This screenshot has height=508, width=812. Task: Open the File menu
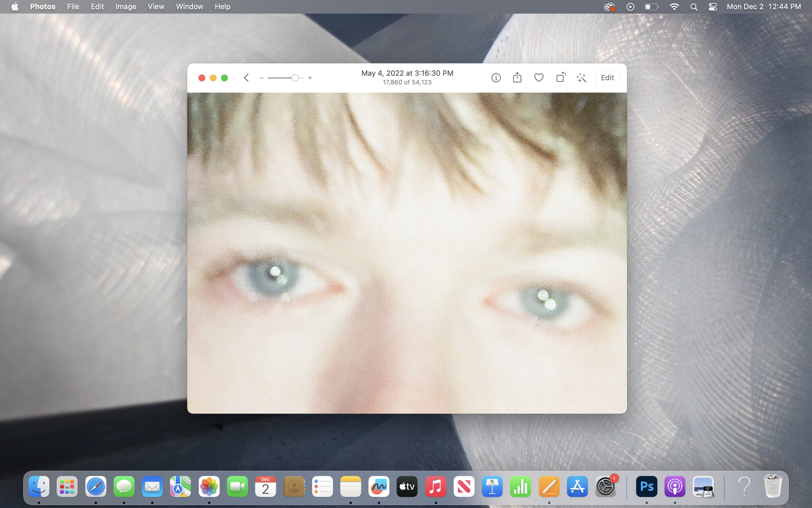(x=73, y=7)
